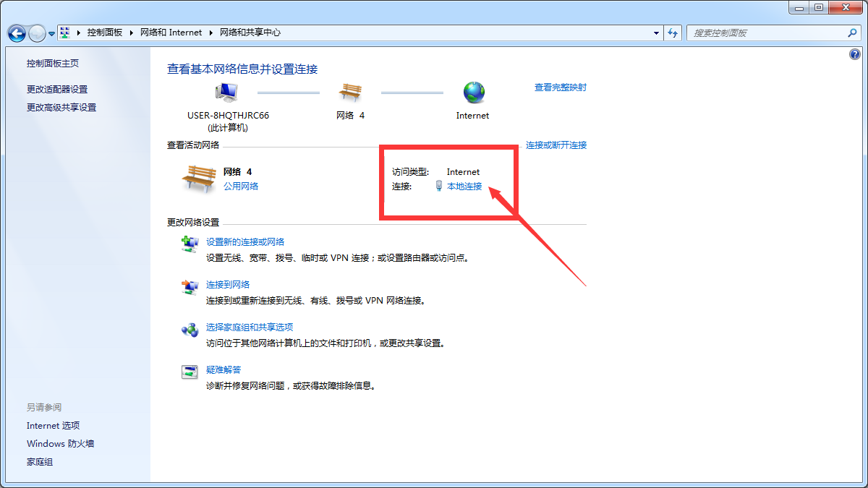Open 更改适配器设置 link
Image resolution: width=868 pixels, height=488 pixels.
coord(57,89)
